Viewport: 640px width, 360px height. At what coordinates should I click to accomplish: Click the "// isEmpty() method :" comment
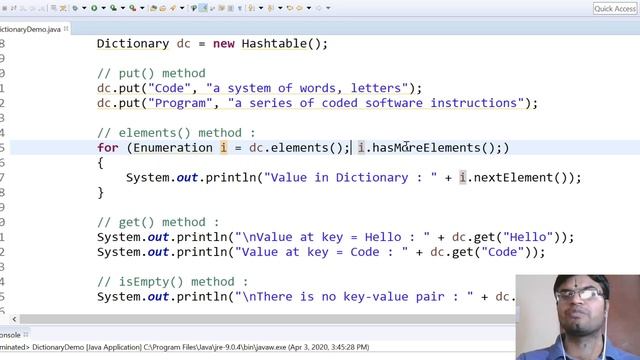pos(172,282)
